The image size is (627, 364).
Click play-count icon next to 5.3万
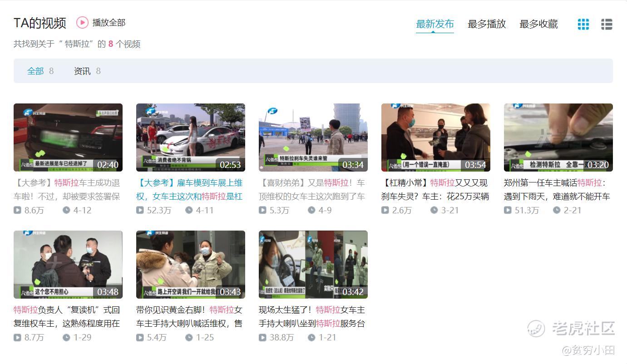[262, 210]
